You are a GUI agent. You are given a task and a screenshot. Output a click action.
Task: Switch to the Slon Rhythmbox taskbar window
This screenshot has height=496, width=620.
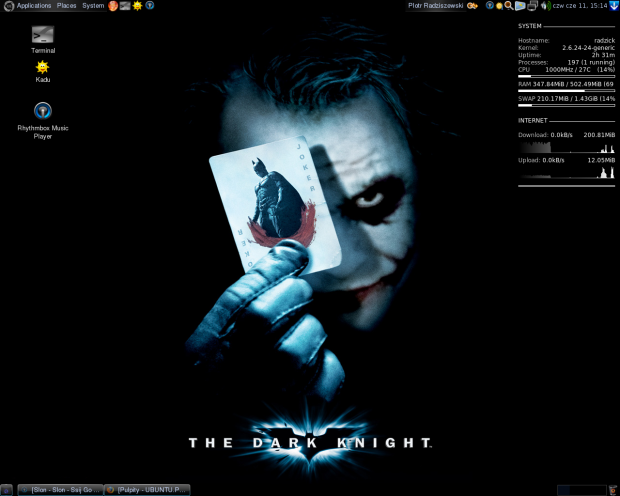60,490
